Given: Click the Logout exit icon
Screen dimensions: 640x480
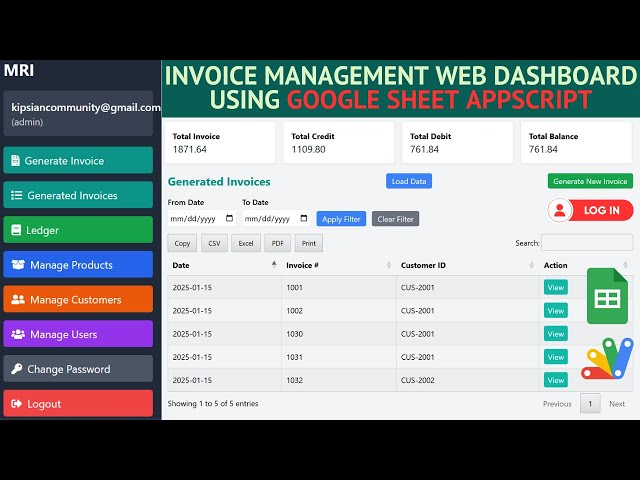Looking at the screenshot, I should point(17,404).
